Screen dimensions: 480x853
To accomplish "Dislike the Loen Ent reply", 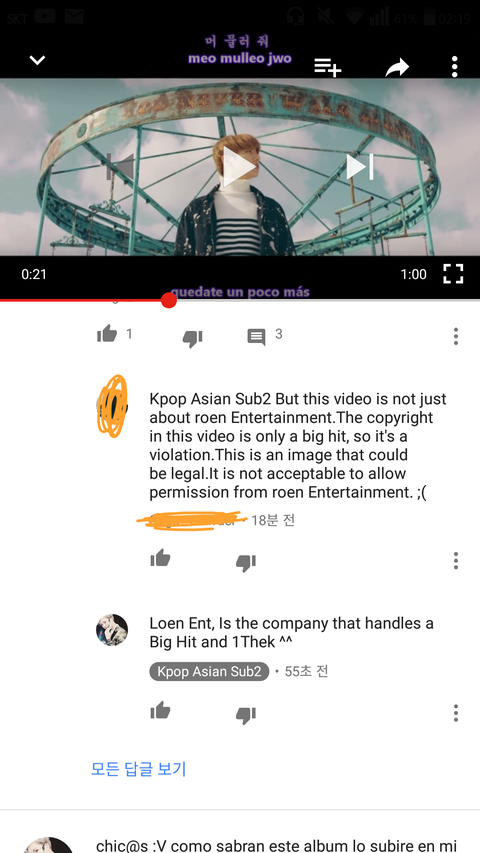I will click(245, 715).
